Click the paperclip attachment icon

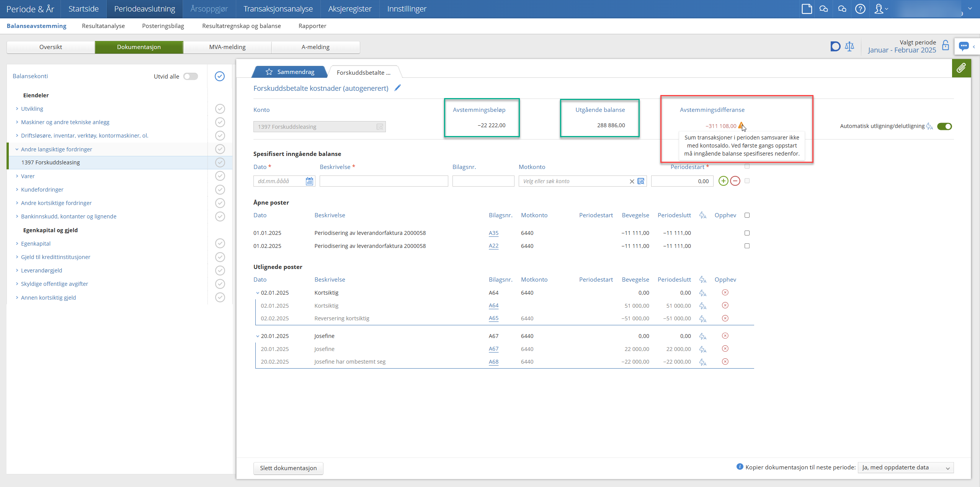(x=961, y=68)
